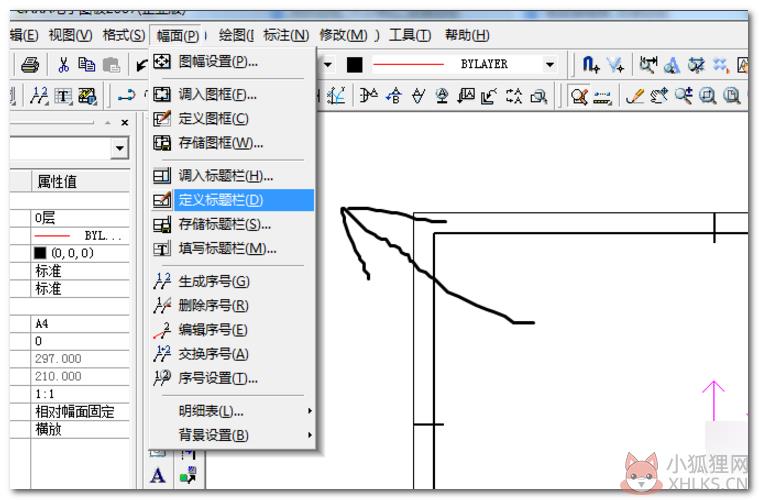
Task: Choose 存储标题栏(S)... menu entry
Action: 233,224
